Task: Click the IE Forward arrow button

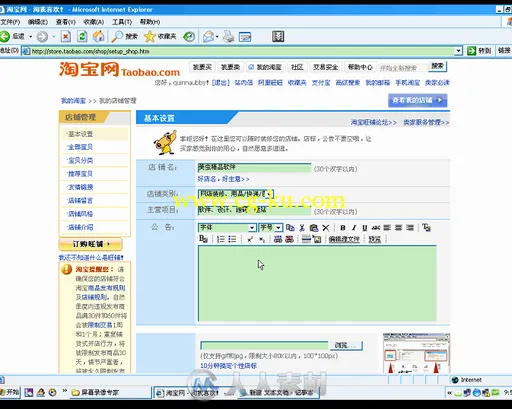Action: [42, 36]
